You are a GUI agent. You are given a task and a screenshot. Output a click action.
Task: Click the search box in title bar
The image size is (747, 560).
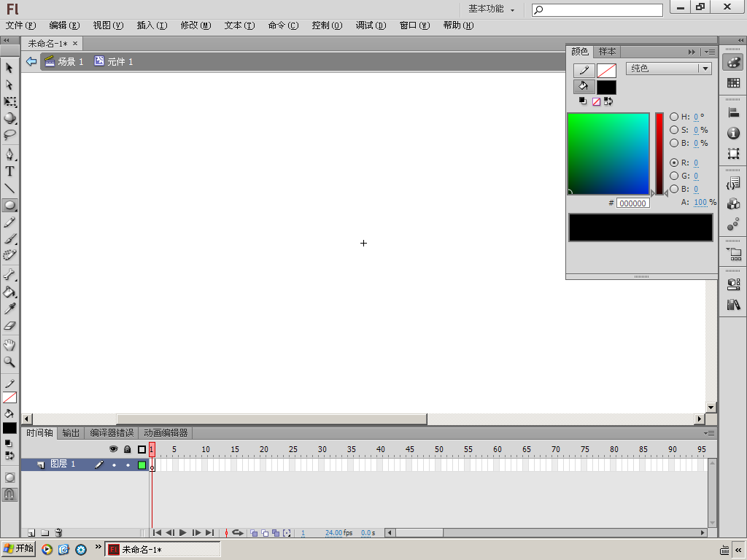coord(597,9)
